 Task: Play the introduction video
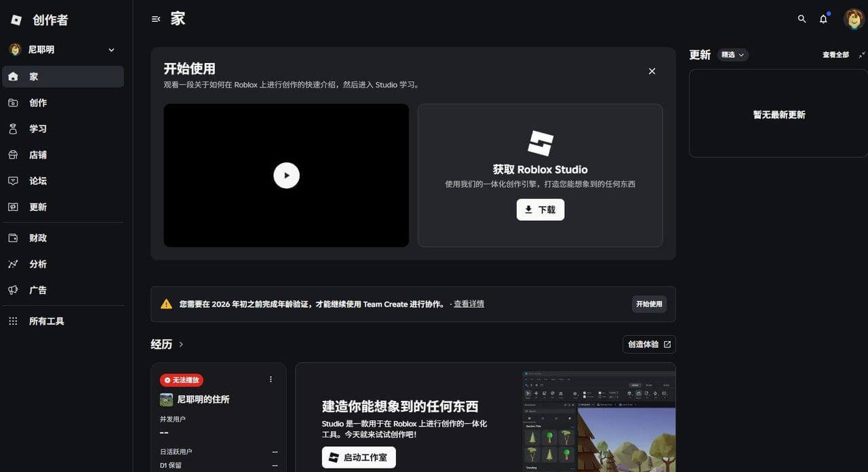point(286,175)
